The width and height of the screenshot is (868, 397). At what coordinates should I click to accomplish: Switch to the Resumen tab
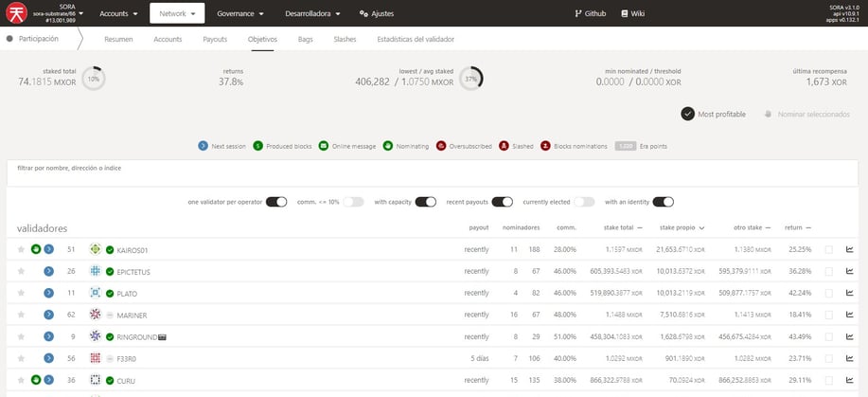(118, 40)
